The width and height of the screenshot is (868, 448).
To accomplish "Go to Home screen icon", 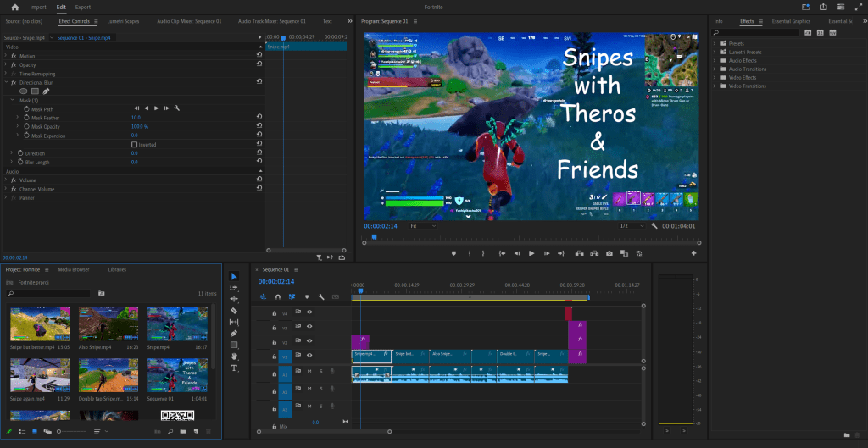I will click(15, 7).
